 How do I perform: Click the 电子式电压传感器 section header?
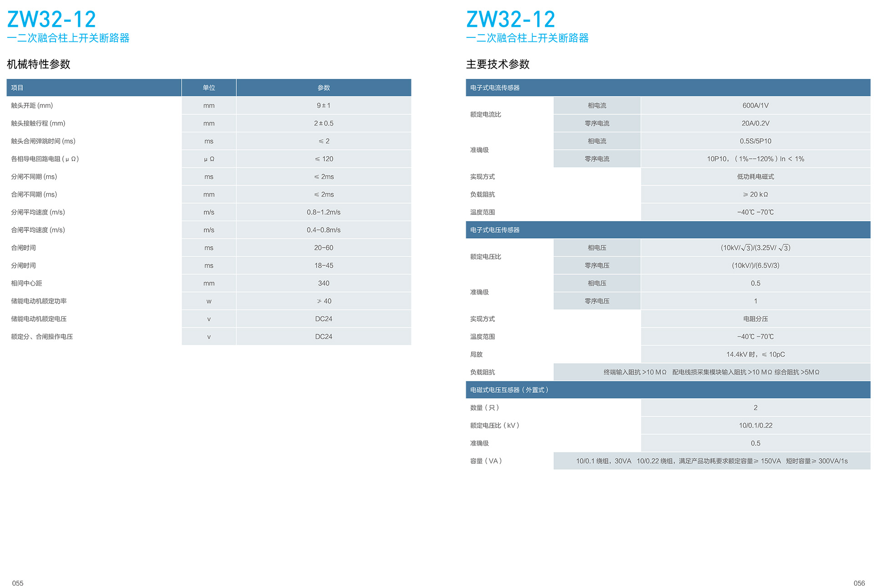pos(495,230)
